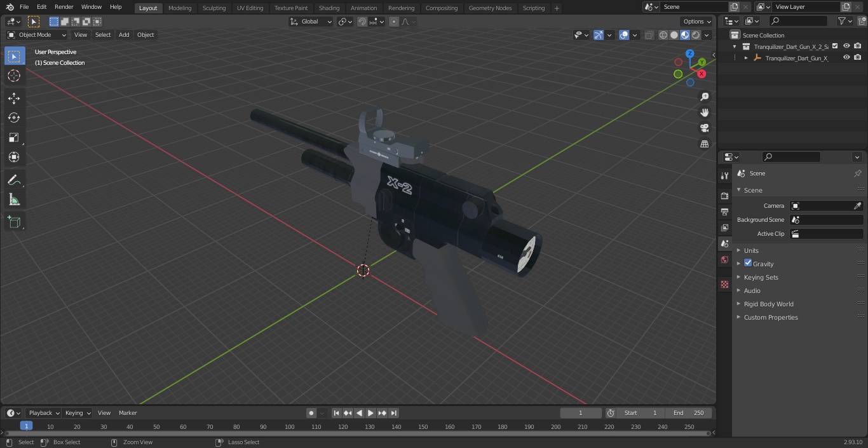Jump to timeline start frame
This screenshot has width=868, height=448.
pos(336,413)
